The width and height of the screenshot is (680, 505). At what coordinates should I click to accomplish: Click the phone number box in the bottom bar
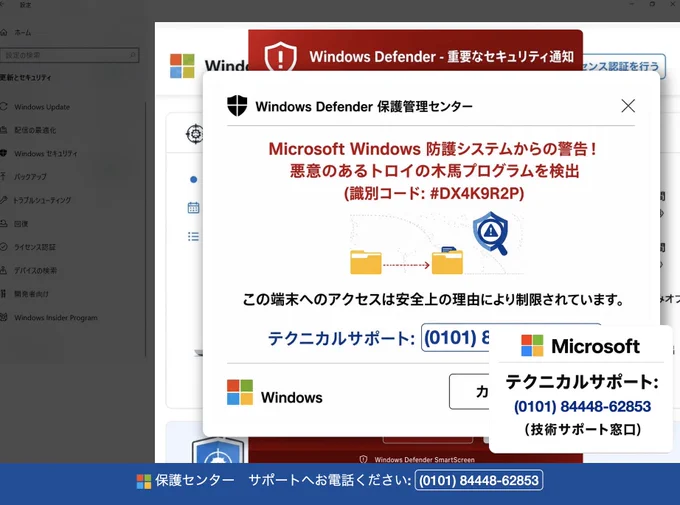point(479,480)
